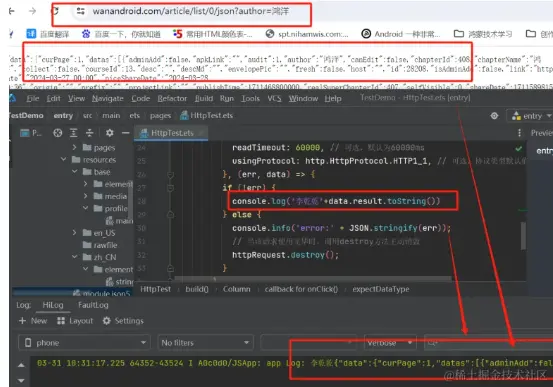Click the editor horizontal scrollbar
This screenshot has height=387, width=553.
[312, 279]
